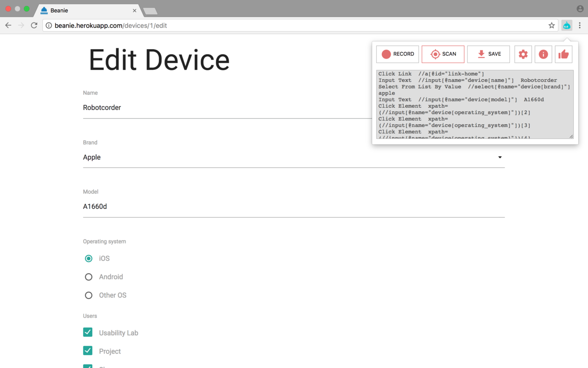Open the Chrome profile icon
The image size is (588, 368).
pyautogui.click(x=580, y=9)
